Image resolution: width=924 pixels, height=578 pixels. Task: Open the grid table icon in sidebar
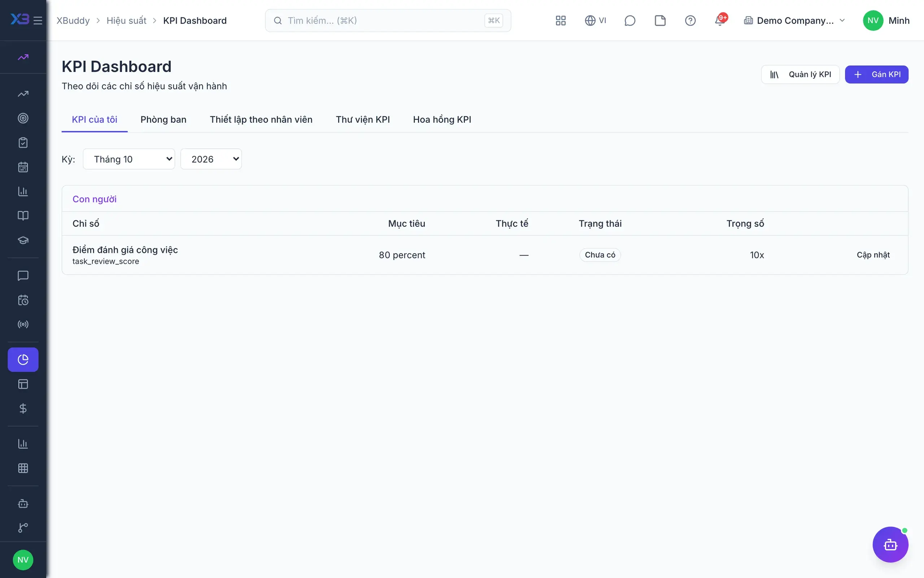[23, 468]
